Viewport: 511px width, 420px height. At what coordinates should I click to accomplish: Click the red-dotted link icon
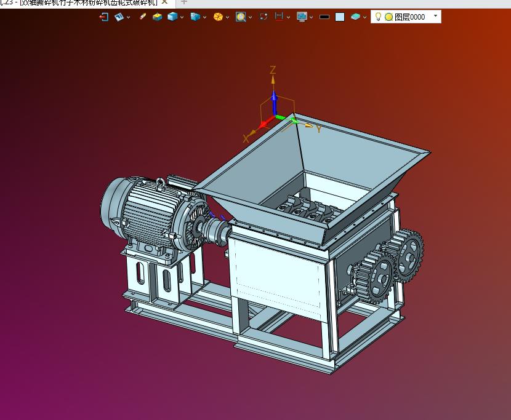pos(264,17)
